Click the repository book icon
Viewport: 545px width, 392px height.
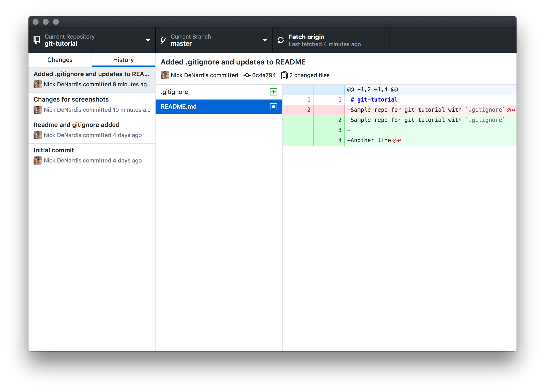(36, 40)
